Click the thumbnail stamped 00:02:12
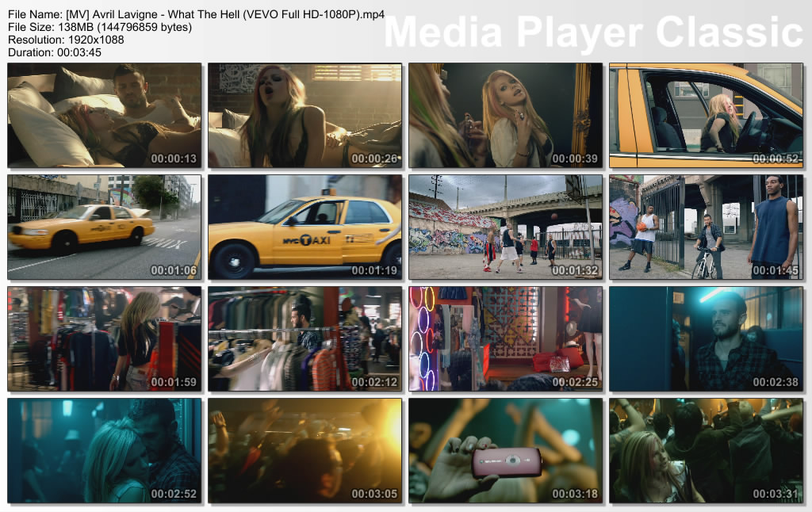This screenshot has height=512, width=812. point(305,339)
